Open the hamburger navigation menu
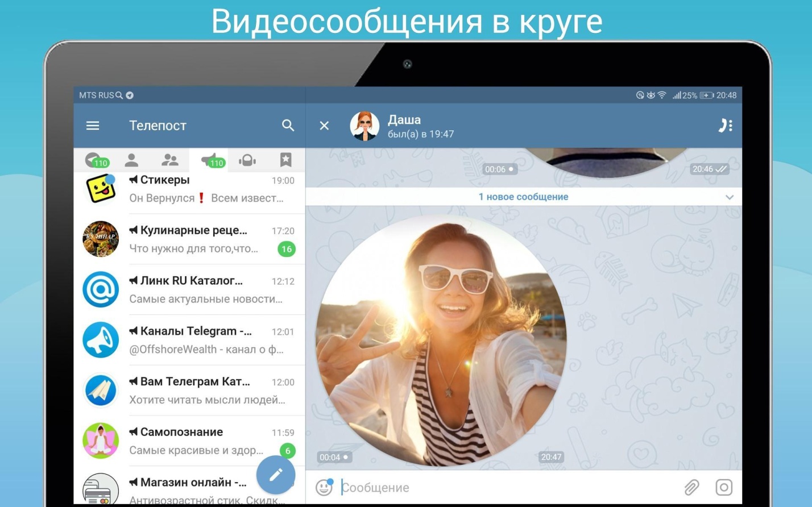The height and width of the screenshot is (507, 812). point(93,126)
